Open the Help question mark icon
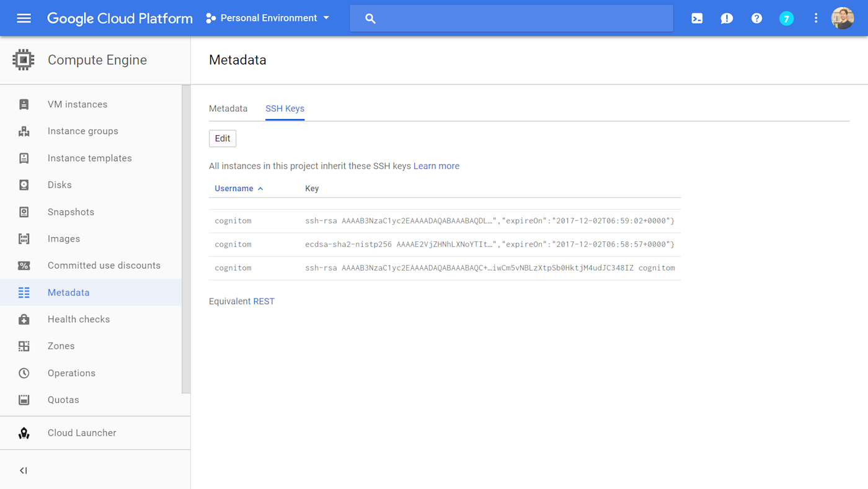The image size is (868, 489). tap(756, 18)
